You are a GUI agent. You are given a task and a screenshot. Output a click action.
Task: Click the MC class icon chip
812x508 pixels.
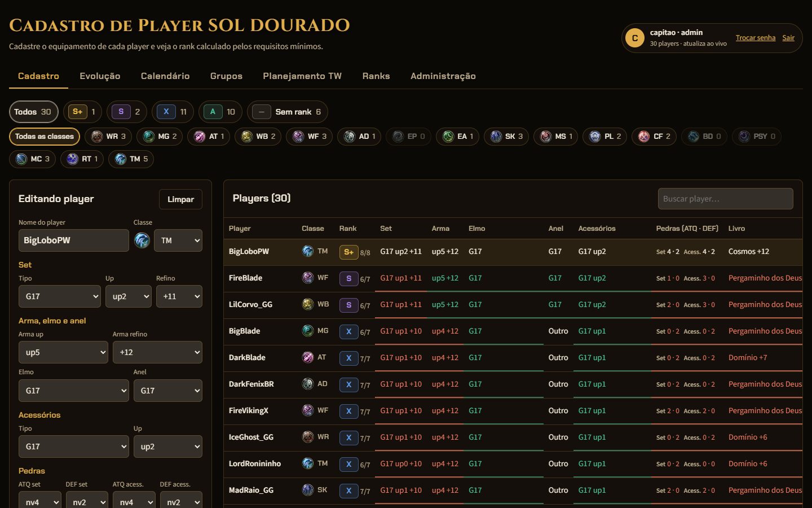33,159
